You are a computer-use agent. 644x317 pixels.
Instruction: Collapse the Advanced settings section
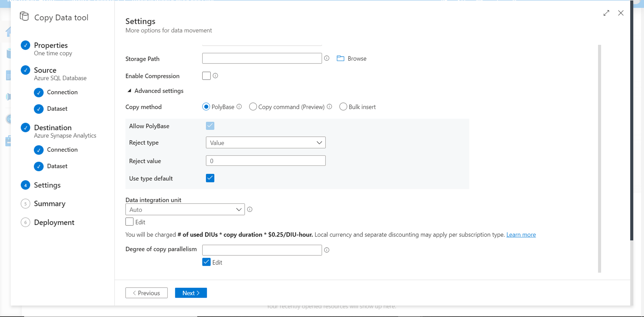(x=129, y=91)
